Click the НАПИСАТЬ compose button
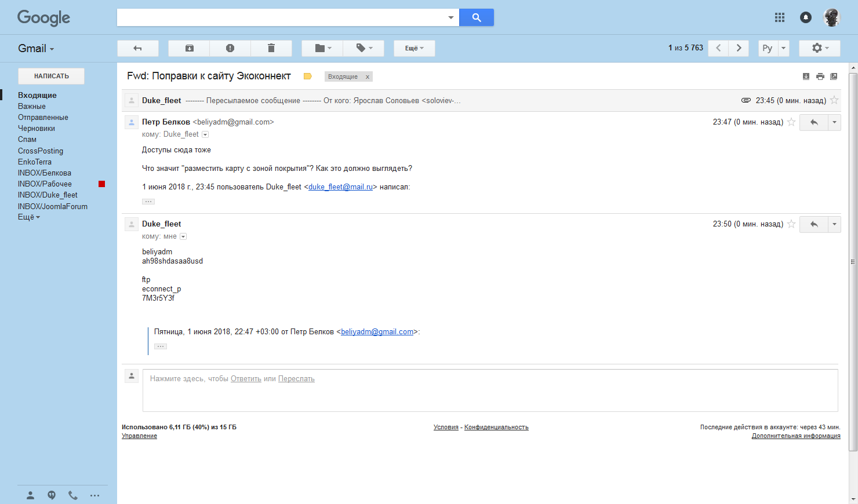Screen dimensions: 858x504 click(51, 76)
